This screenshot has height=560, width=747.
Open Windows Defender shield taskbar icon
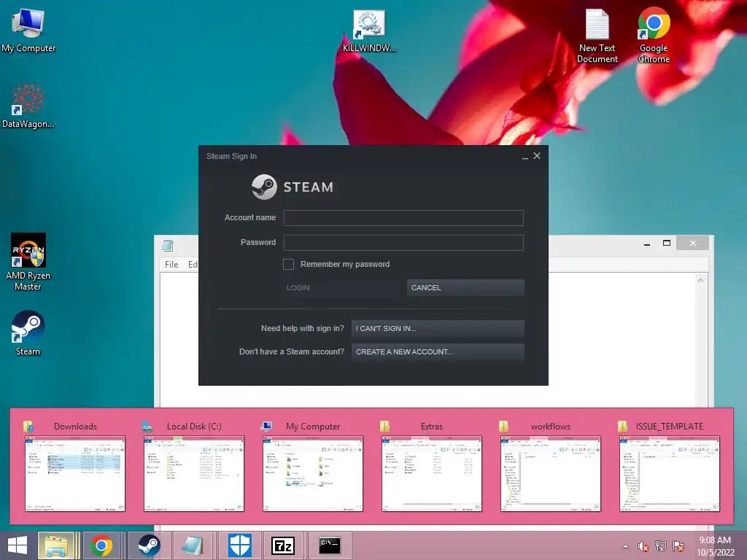(239, 545)
